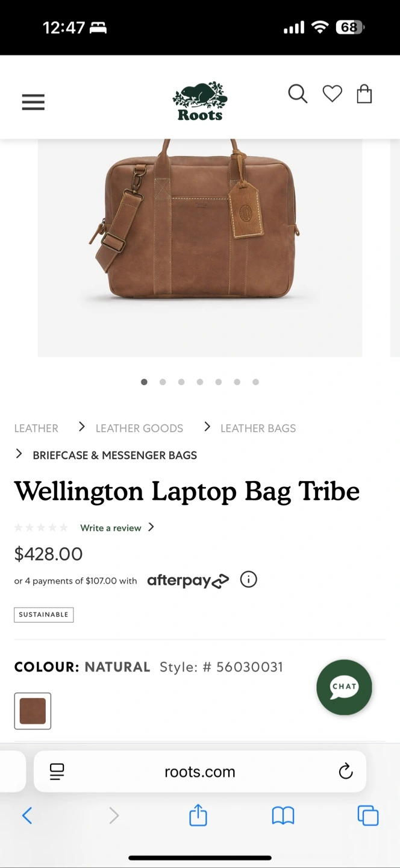Image resolution: width=400 pixels, height=868 pixels.
Task: Open Safari bookmarks book icon
Action: point(283,816)
